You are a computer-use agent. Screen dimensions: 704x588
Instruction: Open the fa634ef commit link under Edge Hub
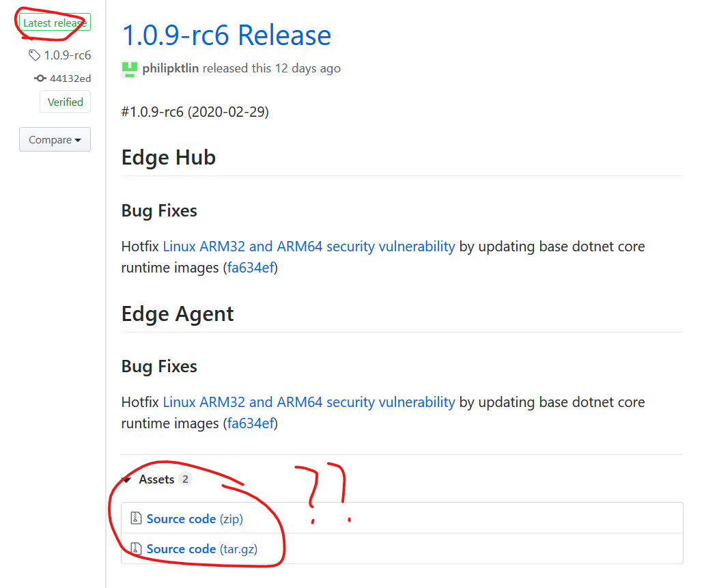click(x=250, y=267)
